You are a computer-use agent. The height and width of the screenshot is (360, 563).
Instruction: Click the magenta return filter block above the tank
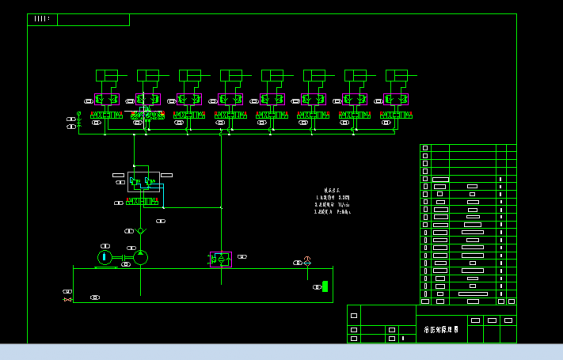click(221, 259)
